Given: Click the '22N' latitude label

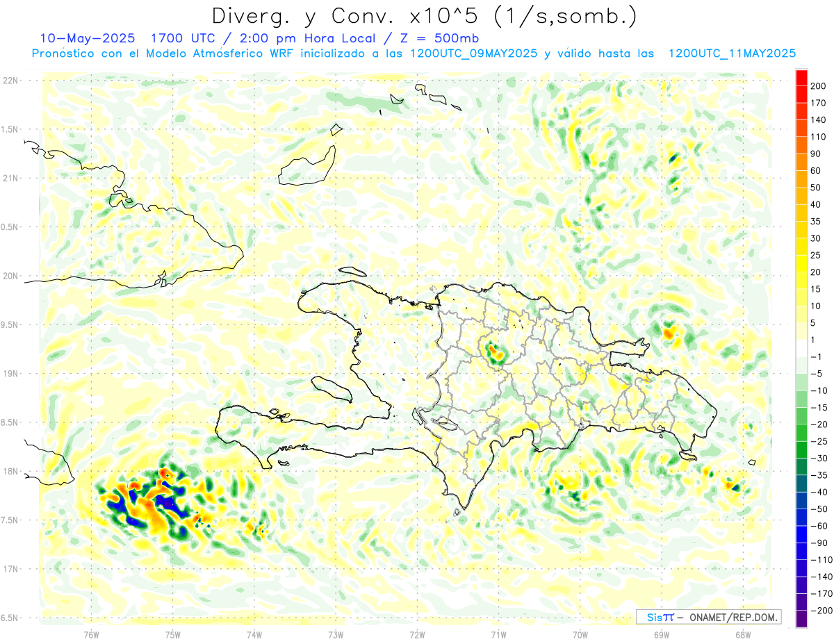Looking at the screenshot, I should [11, 81].
